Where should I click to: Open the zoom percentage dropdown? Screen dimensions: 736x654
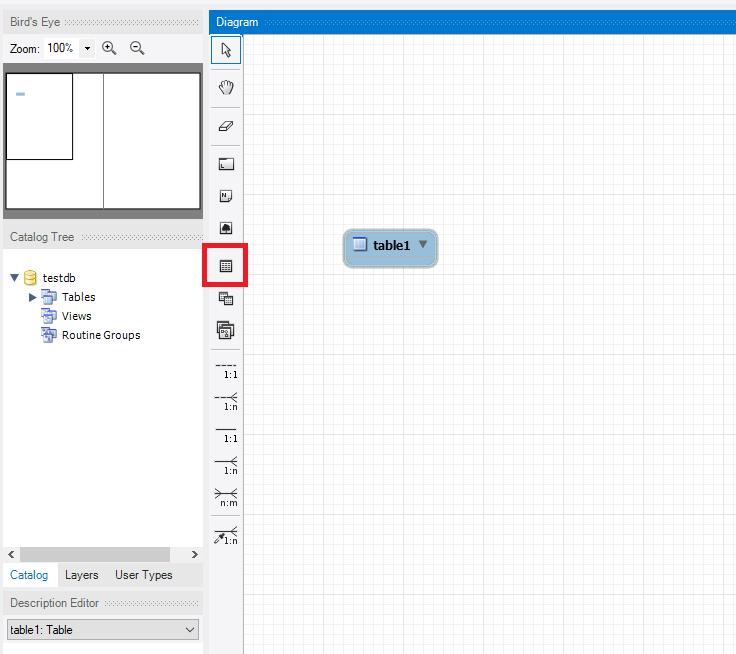[87, 48]
